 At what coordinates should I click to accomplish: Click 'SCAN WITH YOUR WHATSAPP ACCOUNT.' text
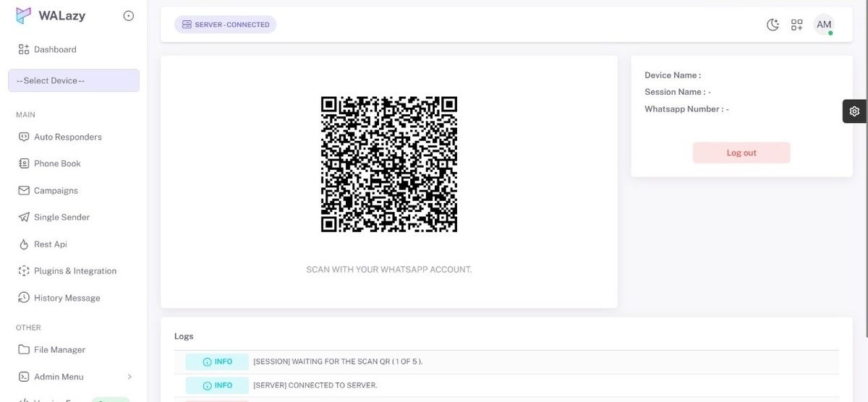(x=389, y=270)
